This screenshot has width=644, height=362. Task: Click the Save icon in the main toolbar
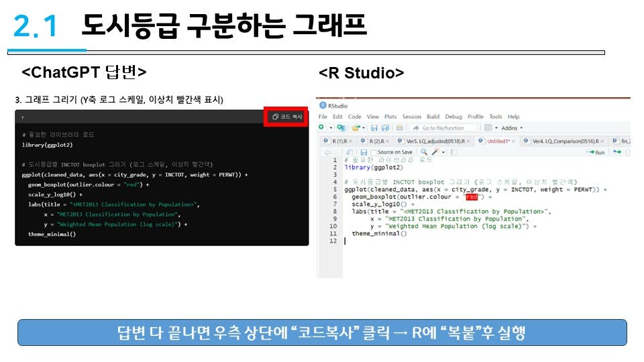click(x=374, y=127)
